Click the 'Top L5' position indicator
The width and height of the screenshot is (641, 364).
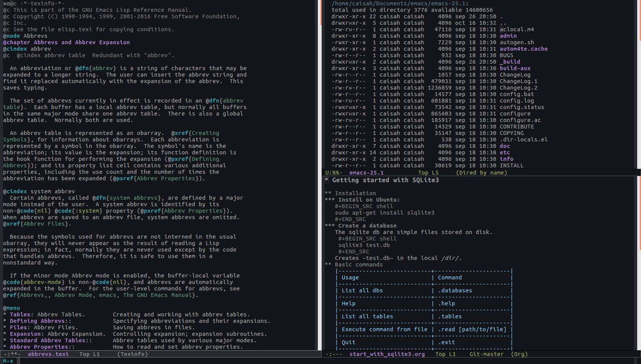[428, 173]
